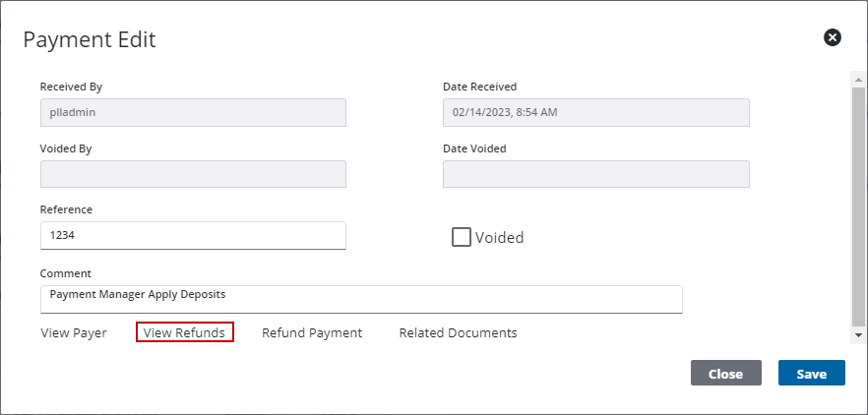Click the scrollbar down arrow
This screenshot has height=415, width=868.
(859, 335)
